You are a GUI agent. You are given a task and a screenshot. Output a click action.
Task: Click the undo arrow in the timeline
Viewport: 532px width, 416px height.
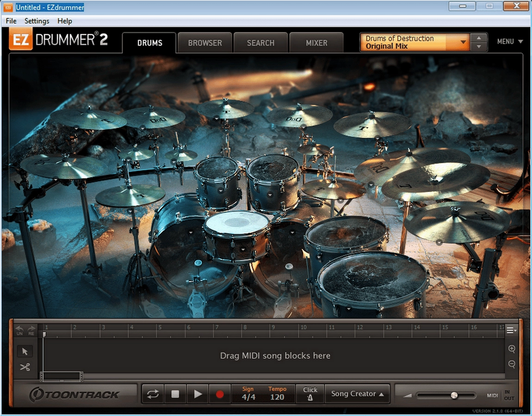tap(20, 330)
